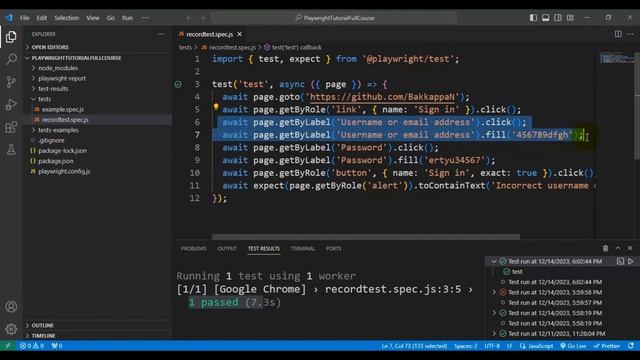640x360 pixels.
Task: Toggle the secondary side bar layout
Action: click(558, 18)
